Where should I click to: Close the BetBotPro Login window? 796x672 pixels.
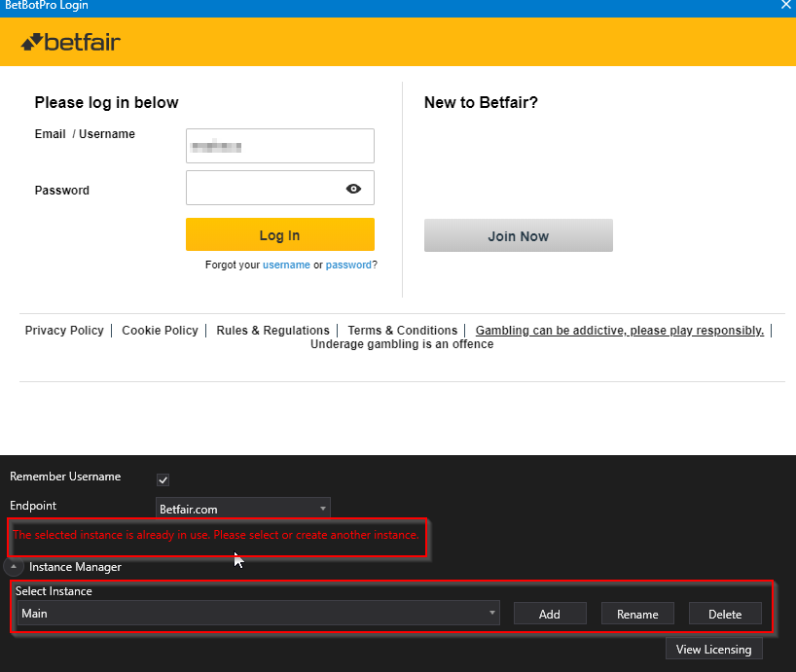[x=786, y=5]
